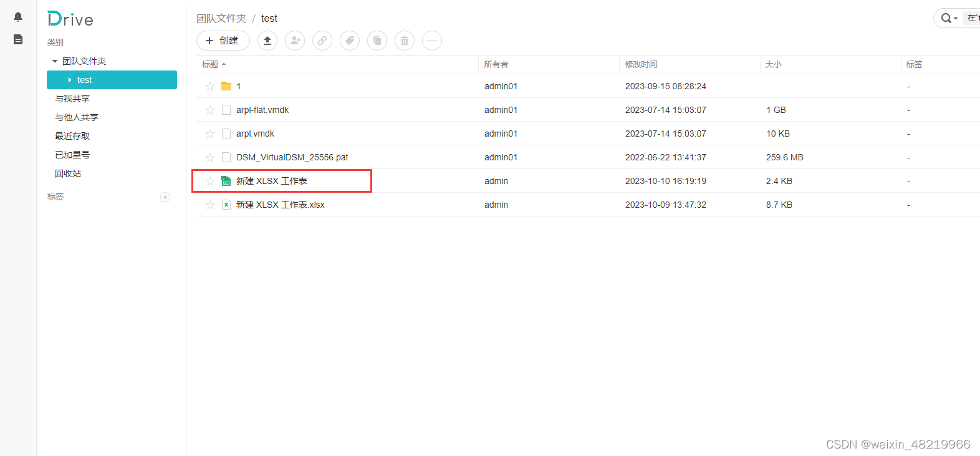Select file arpl.vmdk
The height and width of the screenshot is (456, 980).
[255, 133]
